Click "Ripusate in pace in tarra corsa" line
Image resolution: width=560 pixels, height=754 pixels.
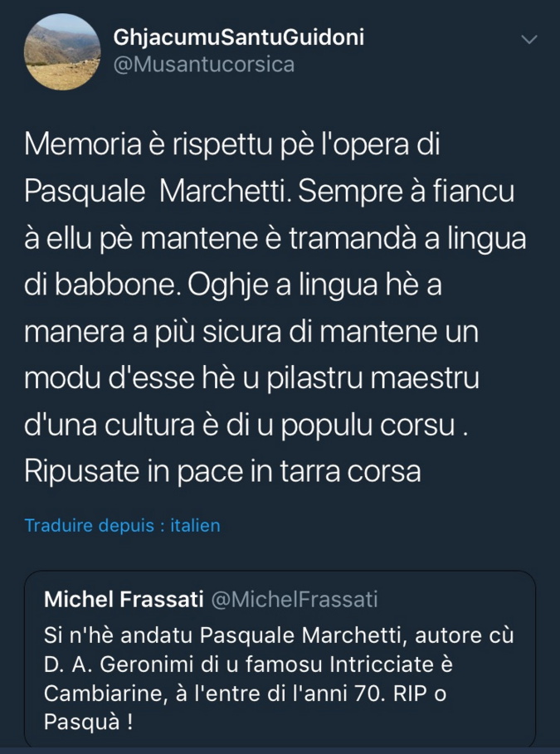223,471
